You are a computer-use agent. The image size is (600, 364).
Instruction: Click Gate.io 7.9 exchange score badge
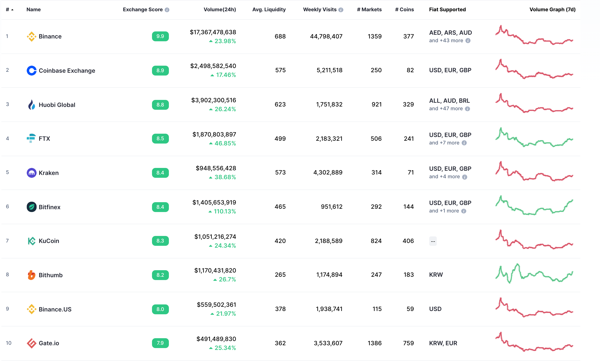160,343
